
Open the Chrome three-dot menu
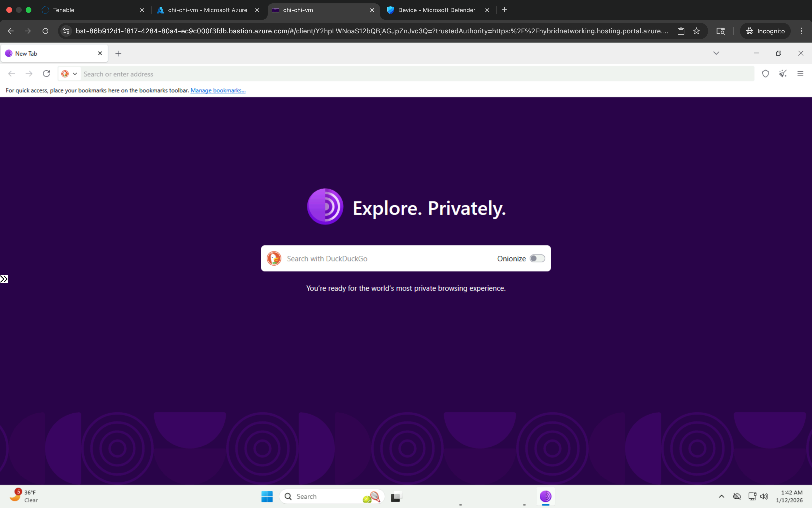[x=801, y=31]
